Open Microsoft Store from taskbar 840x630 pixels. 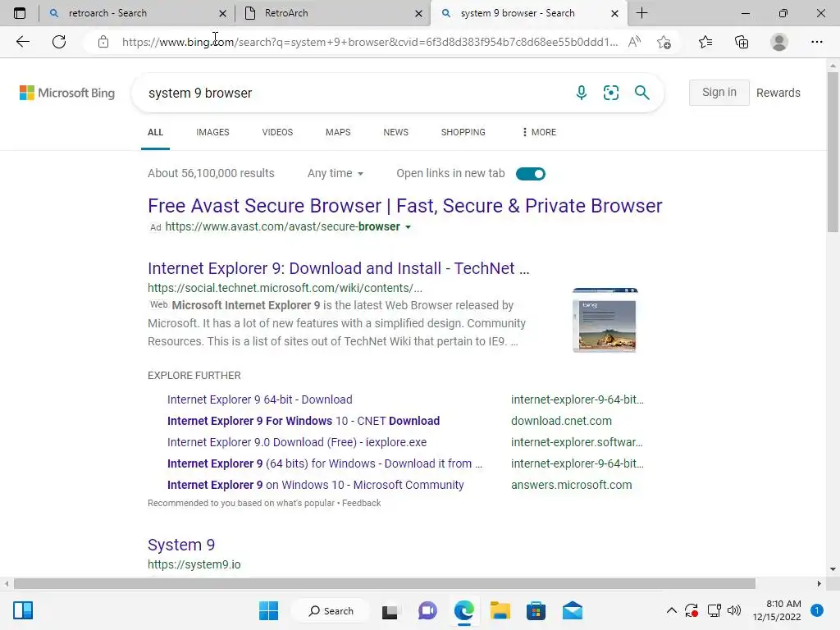536,610
